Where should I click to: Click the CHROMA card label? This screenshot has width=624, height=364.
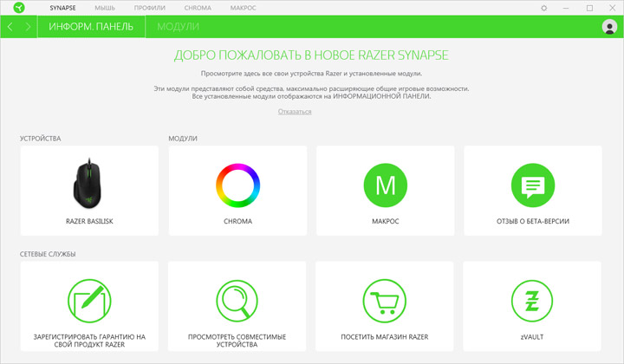238,221
